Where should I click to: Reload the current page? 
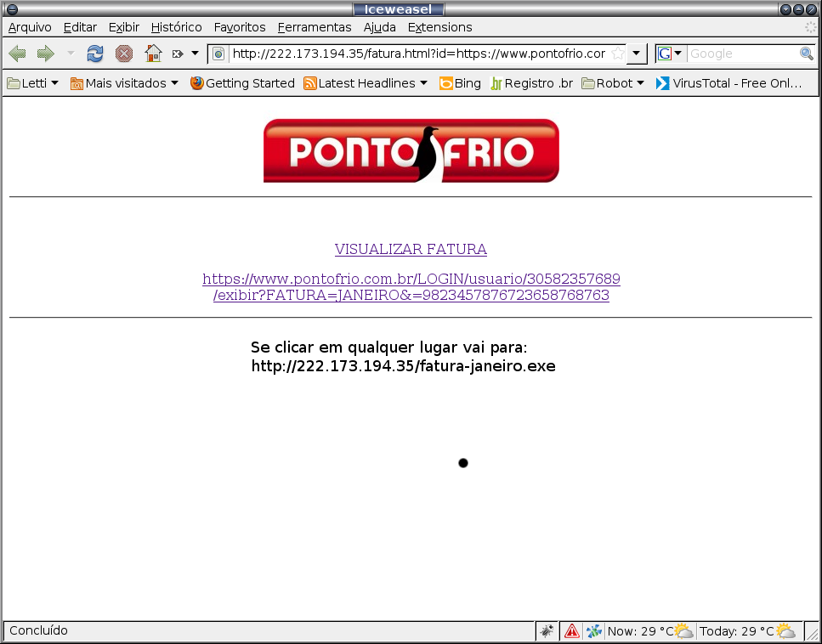(x=95, y=54)
